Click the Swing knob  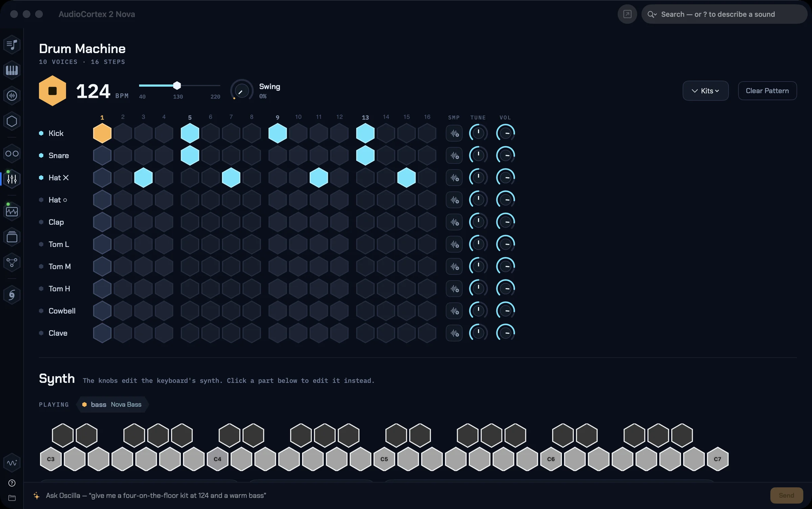coord(242,91)
